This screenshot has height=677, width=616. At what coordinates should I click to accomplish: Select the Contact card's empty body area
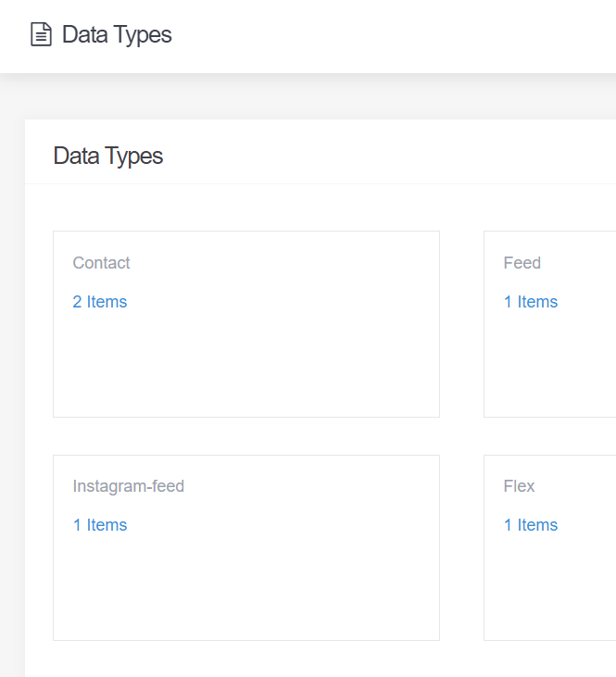(246, 363)
